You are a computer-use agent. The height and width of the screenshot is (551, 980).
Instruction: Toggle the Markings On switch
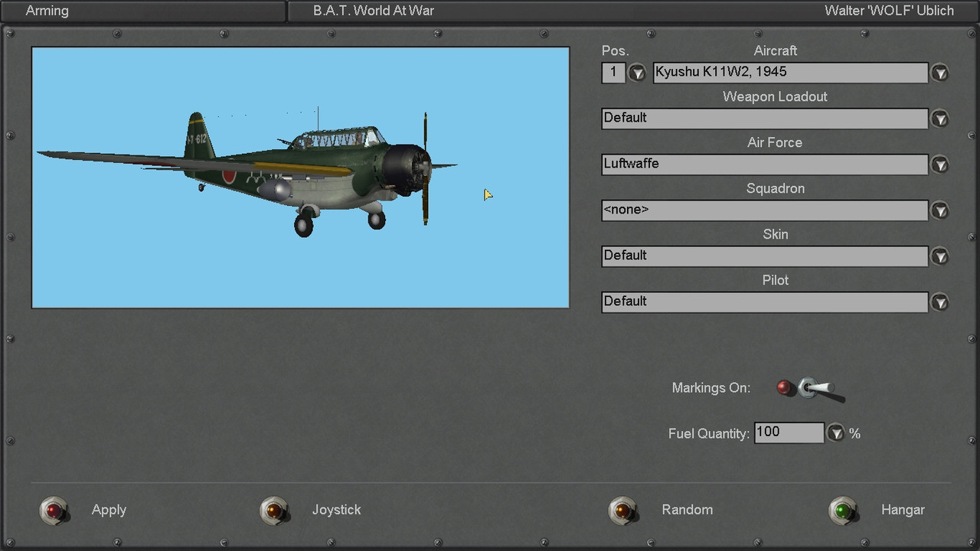(x=821, y=390)
